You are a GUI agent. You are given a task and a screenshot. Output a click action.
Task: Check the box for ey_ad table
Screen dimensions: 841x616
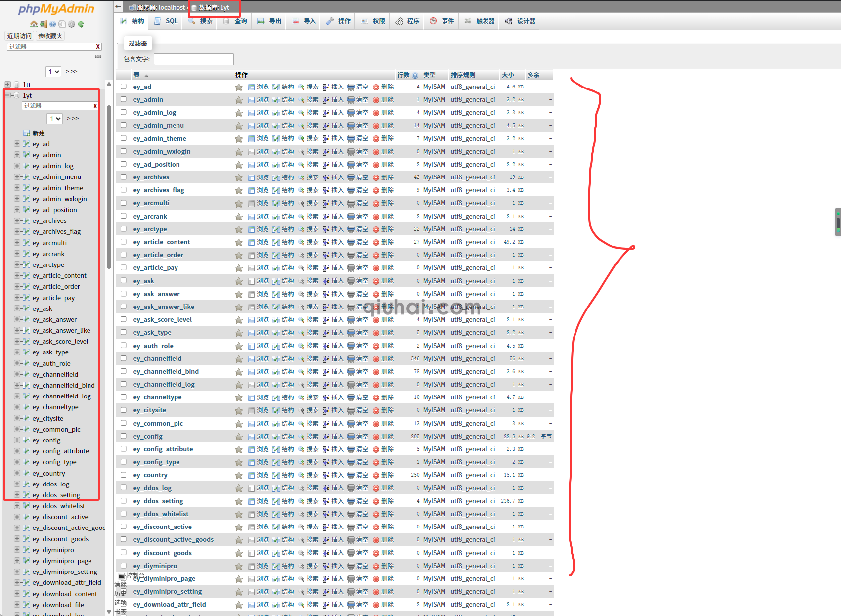coord(124,87)
